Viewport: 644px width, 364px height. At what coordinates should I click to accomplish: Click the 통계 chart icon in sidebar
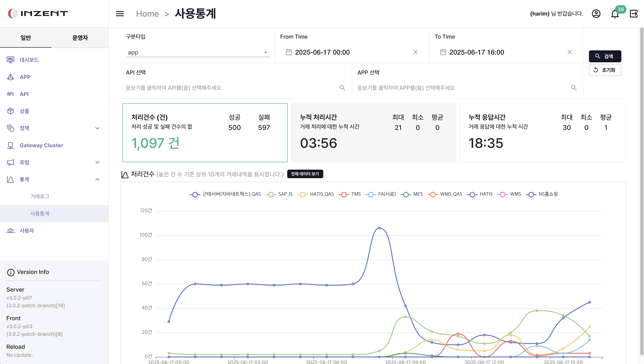coord(10,179)
